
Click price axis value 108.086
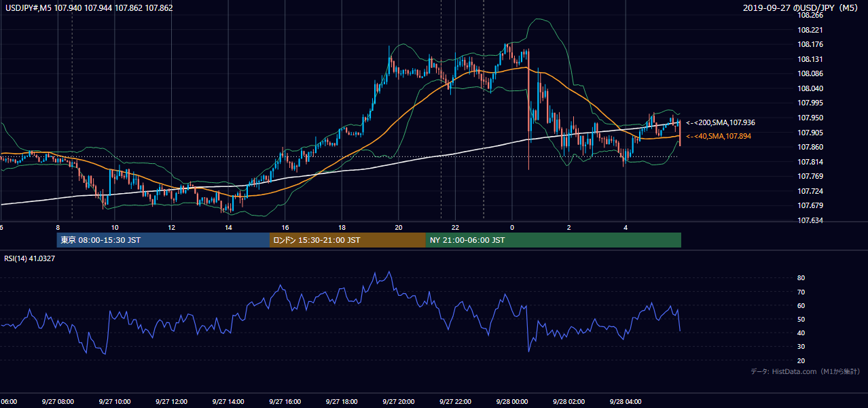pyautogui.click(x=810, y=73)
